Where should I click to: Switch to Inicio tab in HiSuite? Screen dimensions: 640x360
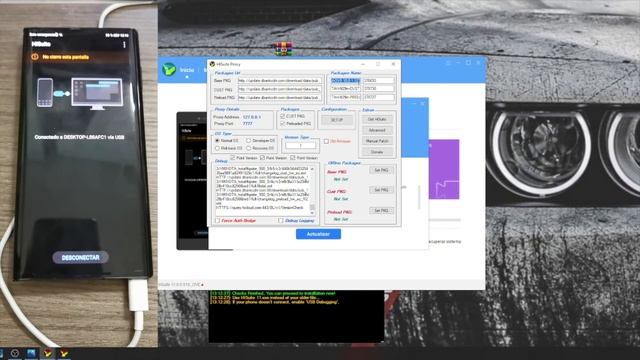point(187,70)
